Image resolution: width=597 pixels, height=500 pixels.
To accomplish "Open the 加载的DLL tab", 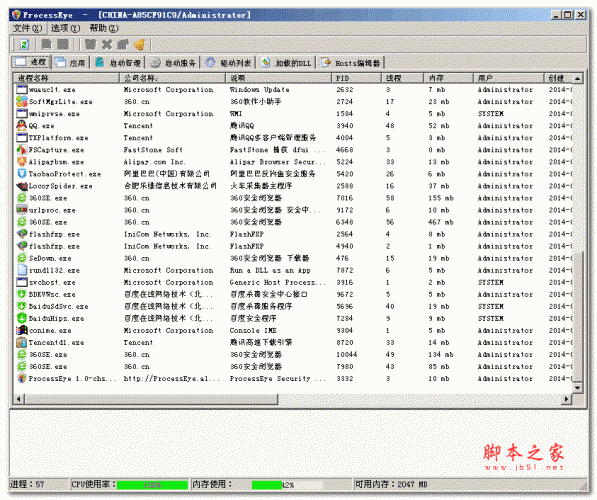I will click(x=286, y=62).
